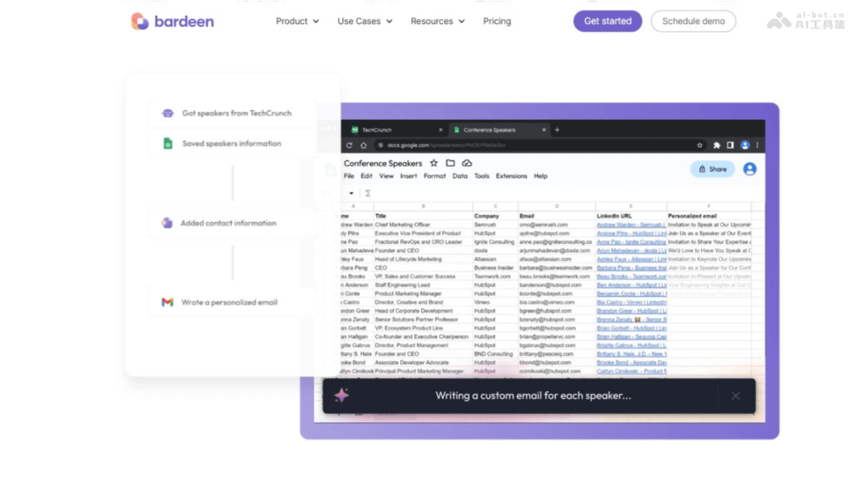Click the Bardeen logo in the header
The height and width of the screenshot is (488, 868).
172,21
